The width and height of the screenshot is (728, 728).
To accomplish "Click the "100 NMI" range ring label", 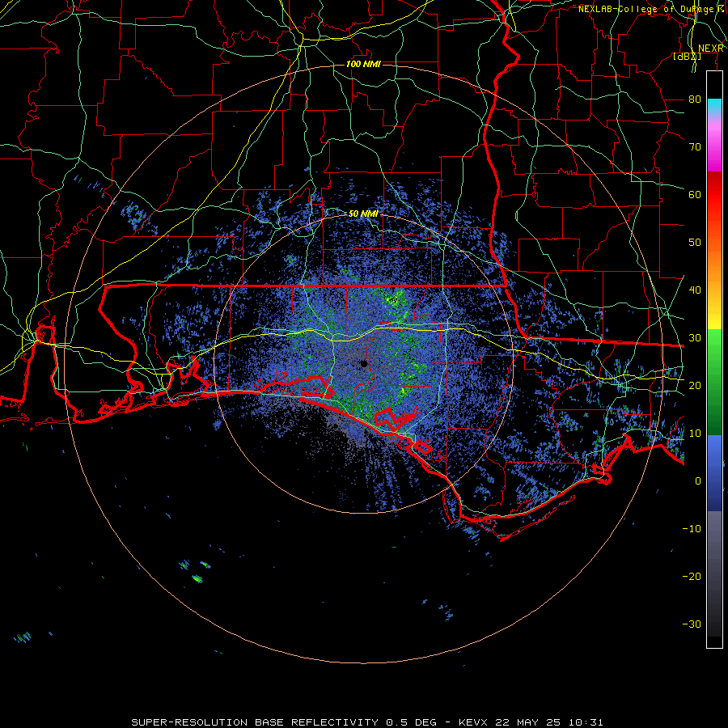I will (363, 64).
